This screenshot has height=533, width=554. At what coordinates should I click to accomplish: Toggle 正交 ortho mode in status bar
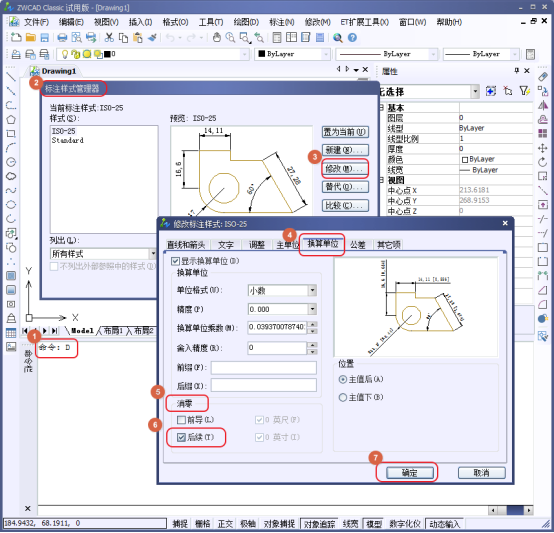pyautogui.click(x=225, y=524)
